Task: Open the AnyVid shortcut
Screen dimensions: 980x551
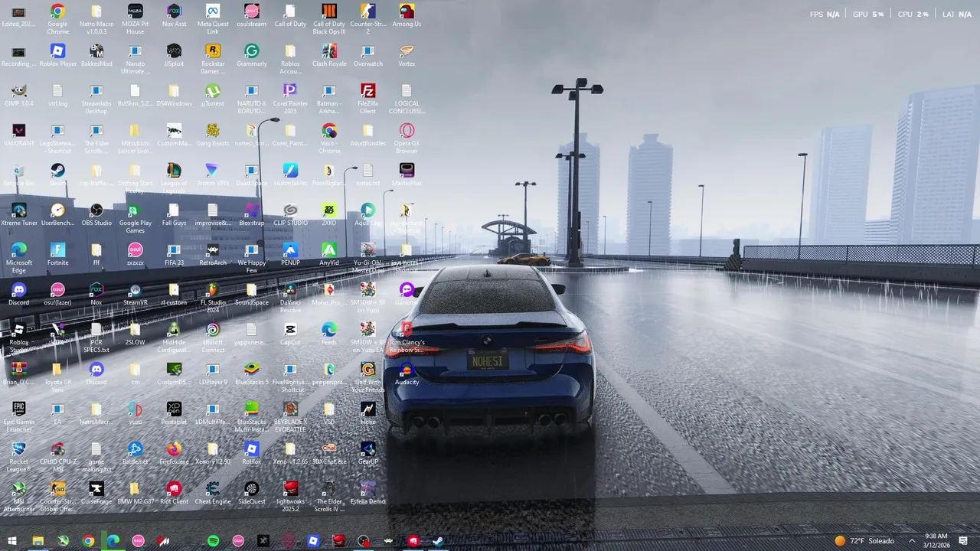Action: pos(329,254)
